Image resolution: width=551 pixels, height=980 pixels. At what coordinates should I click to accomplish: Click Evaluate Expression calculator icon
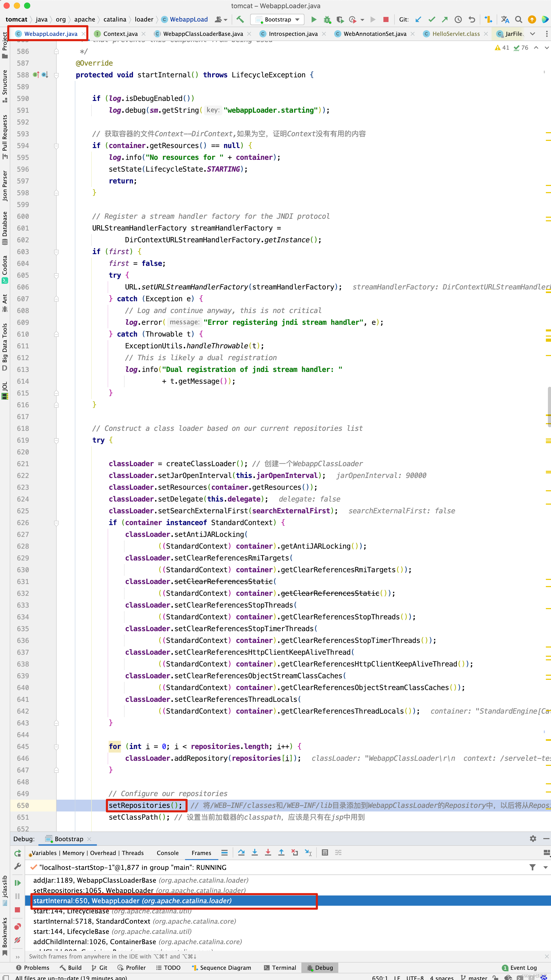[x=325, y=852]
